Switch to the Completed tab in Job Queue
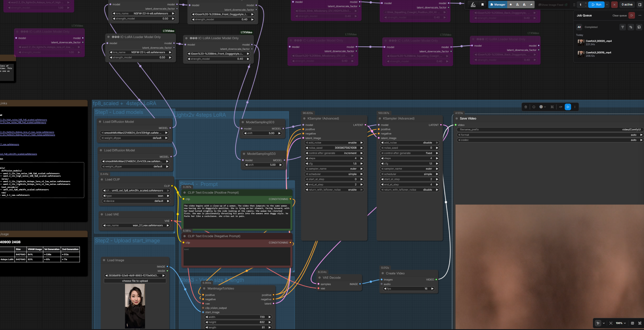Image resolution: width=644 pixels, height=330 pixels. pos(591,27)
